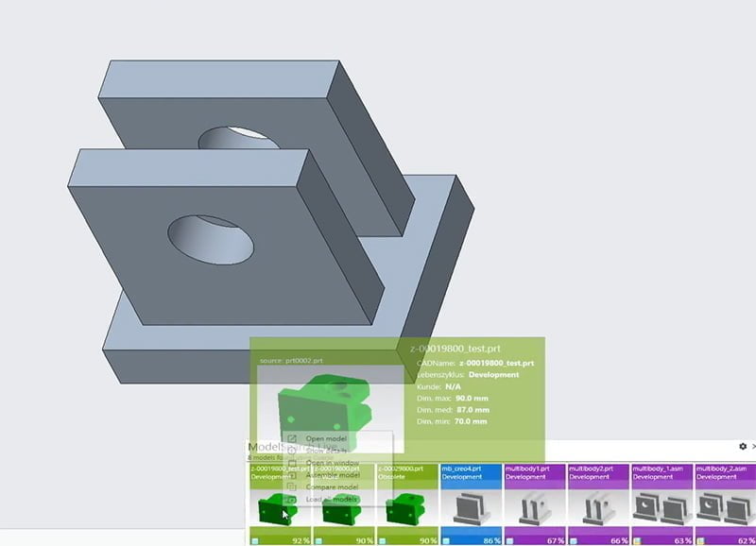Click Dim. min 70.0 mm value
Image resolution: width=756 pixels, height=546 pixels.
[471, 421]
